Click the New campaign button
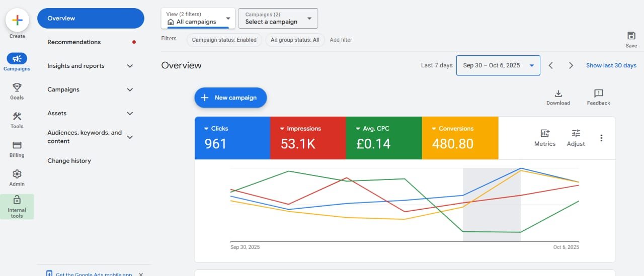644x276 pixels. tap(230, 98)
